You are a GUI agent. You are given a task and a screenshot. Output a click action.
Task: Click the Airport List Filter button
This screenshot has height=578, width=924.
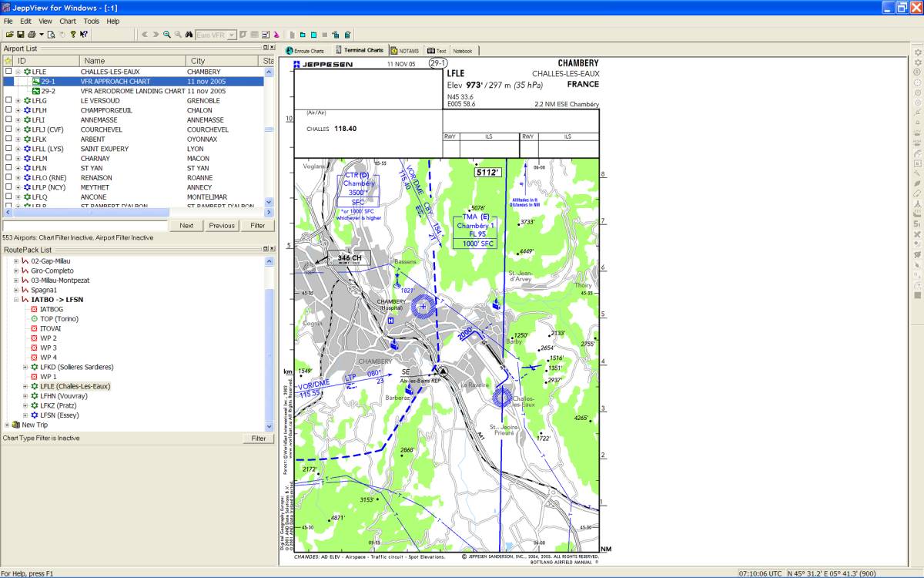(x=258, y=226)
